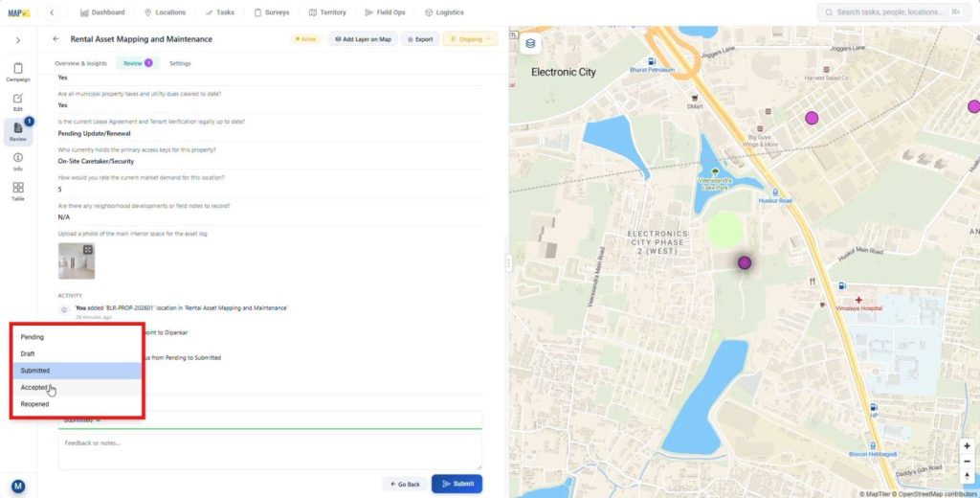Click the Vimalaya Hospital red cross icon
This screenshot has height=498, width=980.
[858, 301]
